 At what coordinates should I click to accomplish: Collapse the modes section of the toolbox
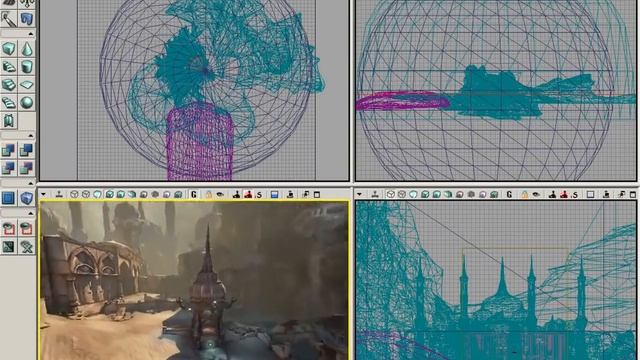pyautogui.click(x=31, y=33)
